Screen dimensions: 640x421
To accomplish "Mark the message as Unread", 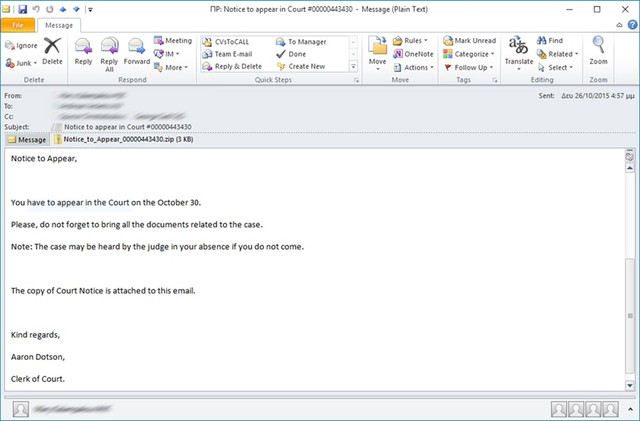I will pos(469,40).
